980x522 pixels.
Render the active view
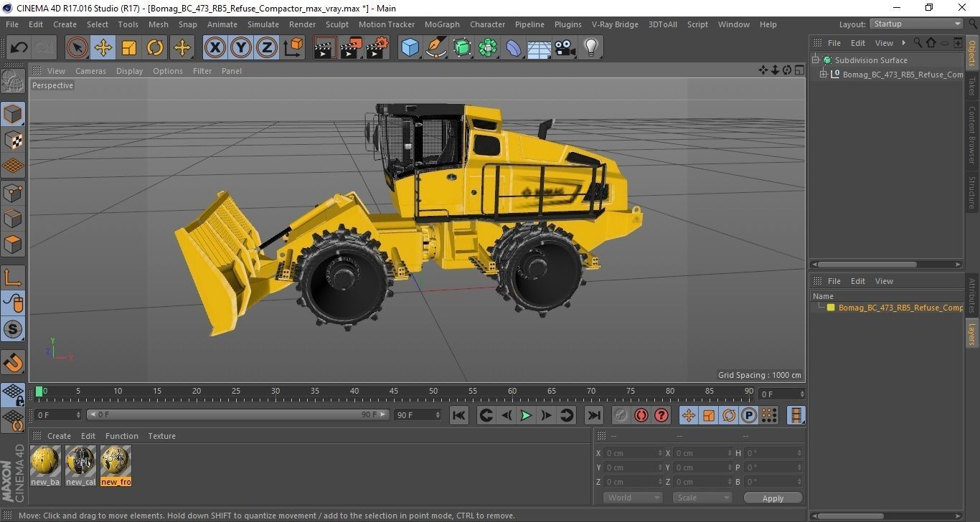(324, 48)
